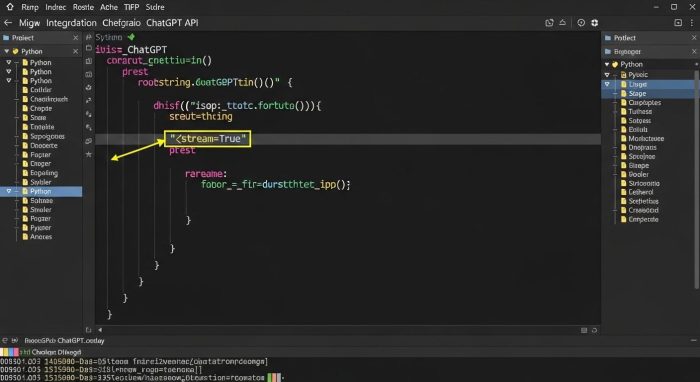This screenshot has width=700, height=382.
Task: Click the home icon in the menu bar
Action: (10, 7)
